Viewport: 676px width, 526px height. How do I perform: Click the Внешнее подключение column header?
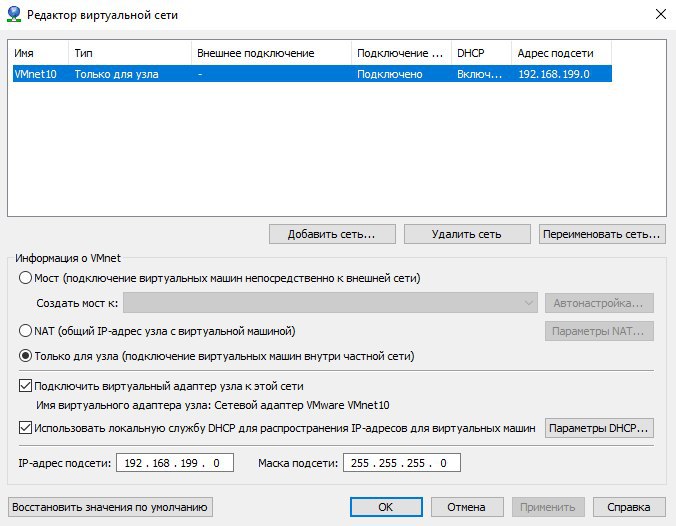(271, 53)
